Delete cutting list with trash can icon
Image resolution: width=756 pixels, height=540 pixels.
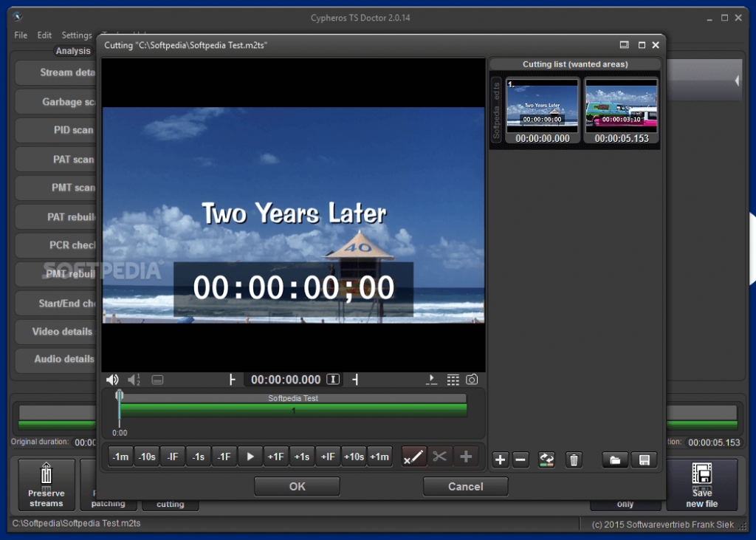point(574,460)
